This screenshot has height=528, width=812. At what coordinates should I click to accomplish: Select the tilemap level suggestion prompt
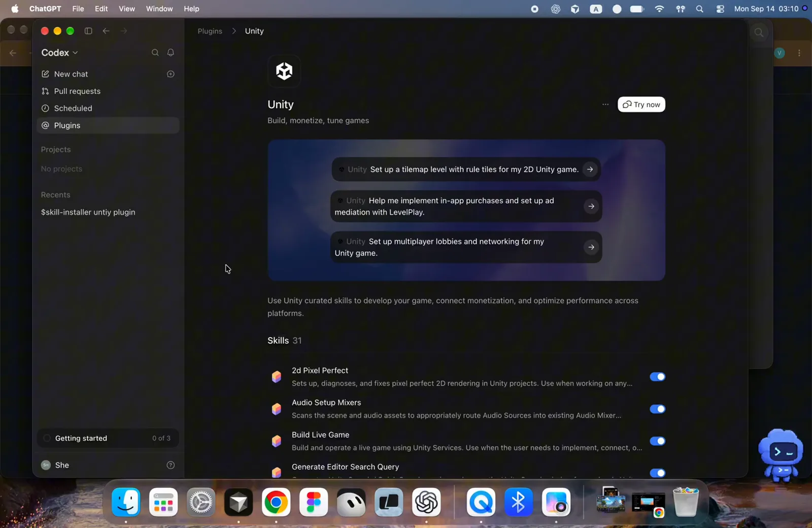(466, 170)
